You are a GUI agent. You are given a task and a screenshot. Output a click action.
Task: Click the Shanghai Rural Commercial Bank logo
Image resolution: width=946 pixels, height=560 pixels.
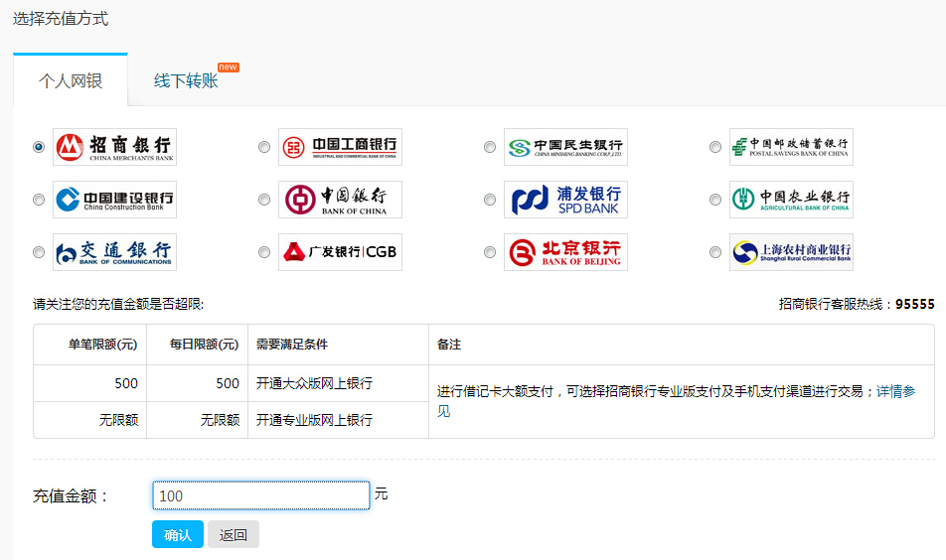point(792,252)
